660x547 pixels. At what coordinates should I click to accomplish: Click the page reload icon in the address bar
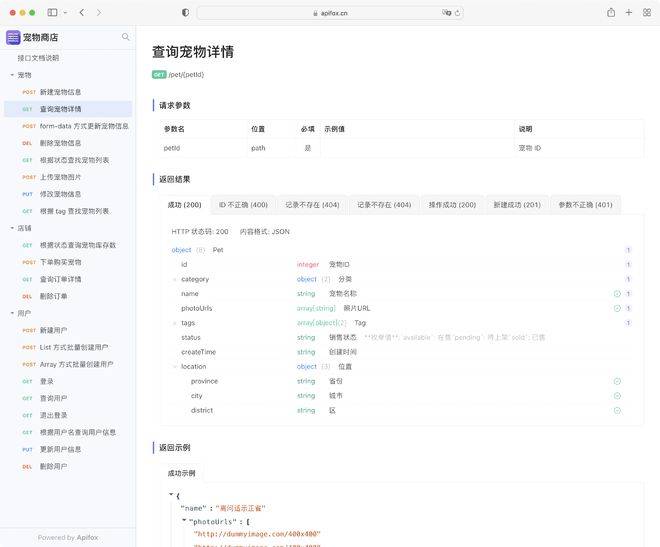458,13
